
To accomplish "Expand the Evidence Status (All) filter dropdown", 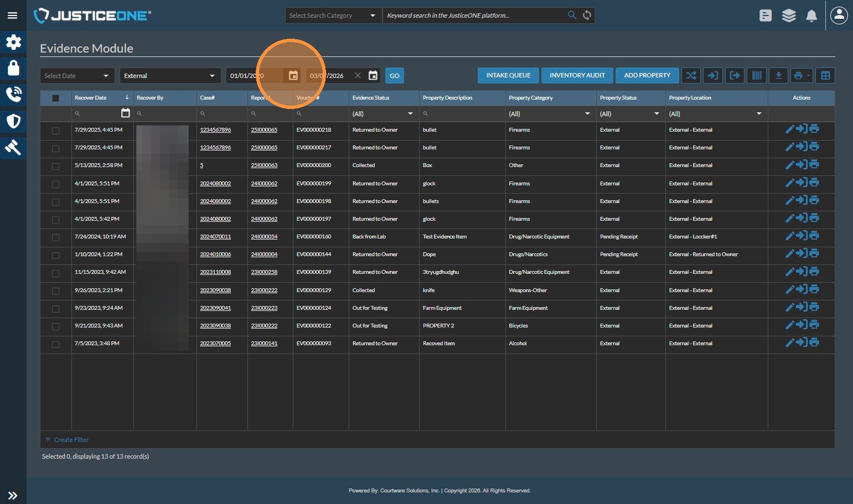I will pos(383,114).
